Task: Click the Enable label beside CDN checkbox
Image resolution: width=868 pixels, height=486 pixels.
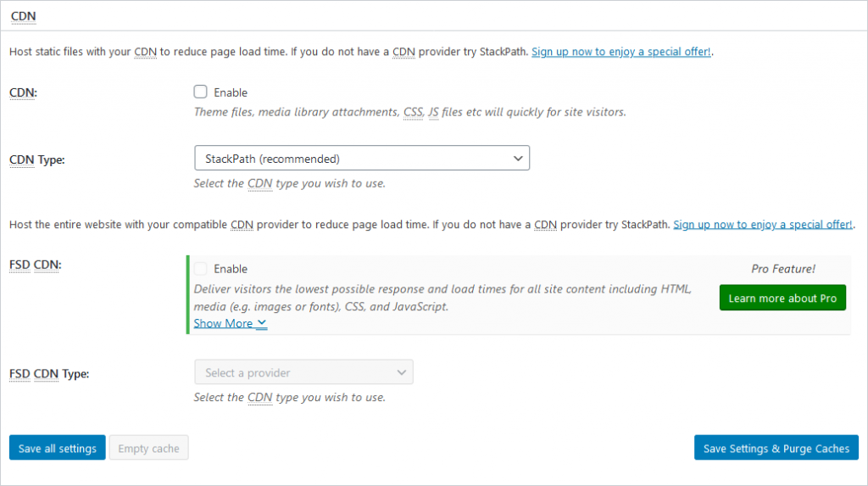Action: tap(231, 92)
